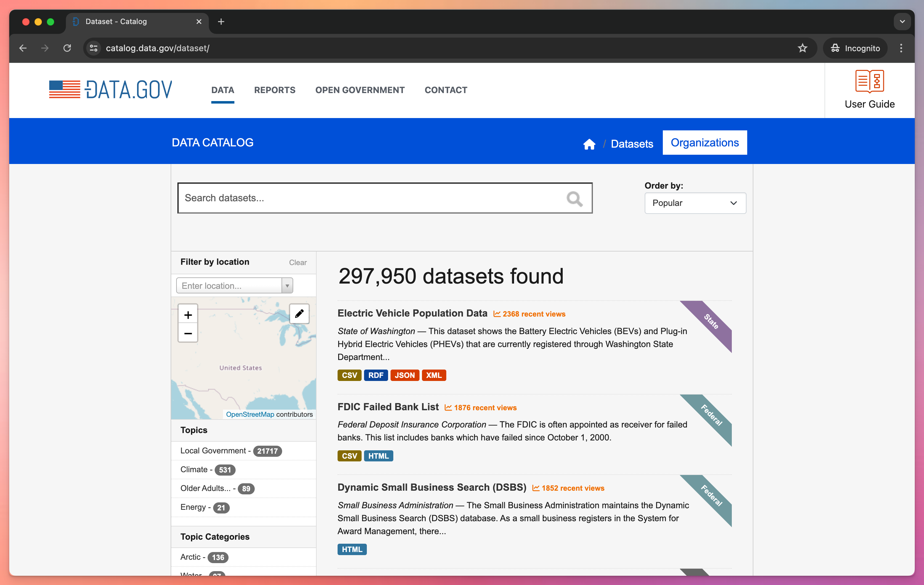This screenshot has height=585, width=924.
Task: Open the site information icon in address bar
Action: click(94, 48)
